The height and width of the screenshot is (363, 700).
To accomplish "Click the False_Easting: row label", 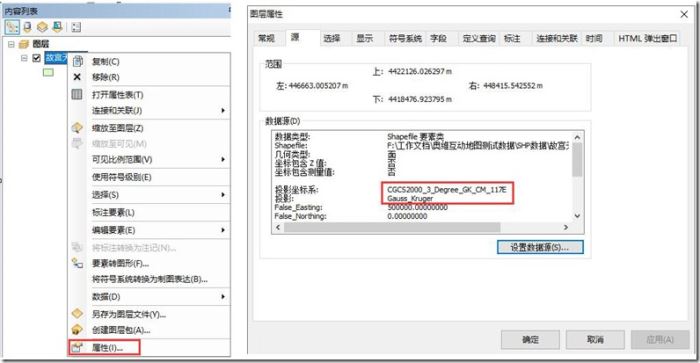I will [x=298, y=207].
